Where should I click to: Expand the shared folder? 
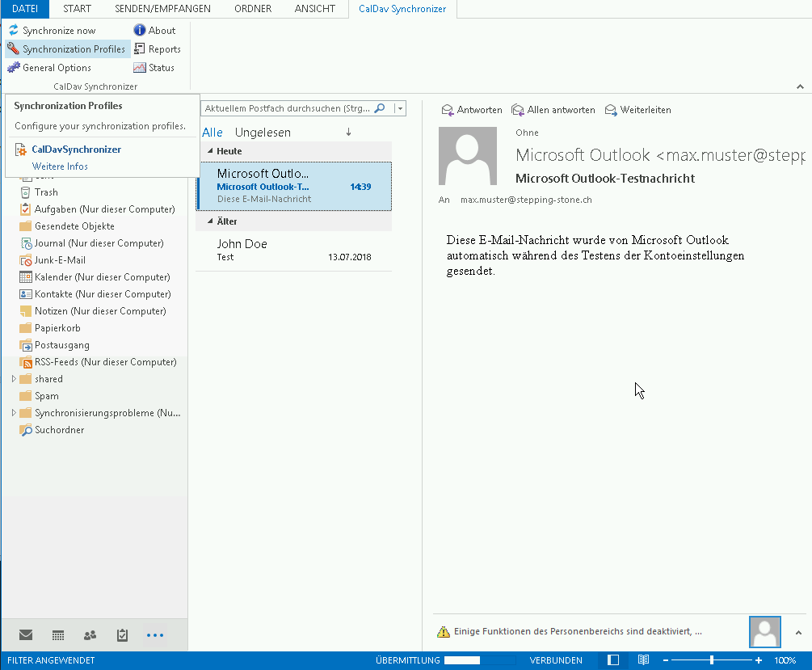pyautogui.click(x=14, y=379)
